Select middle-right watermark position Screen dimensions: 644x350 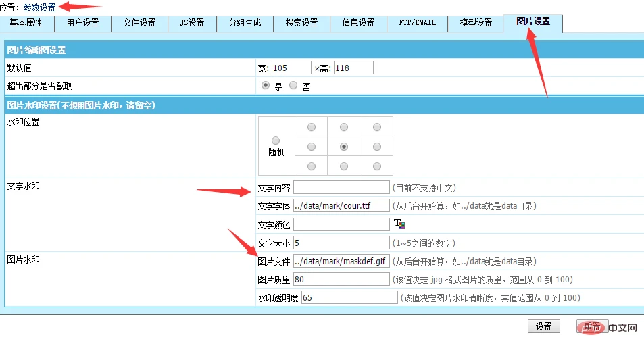coord(376,147)
